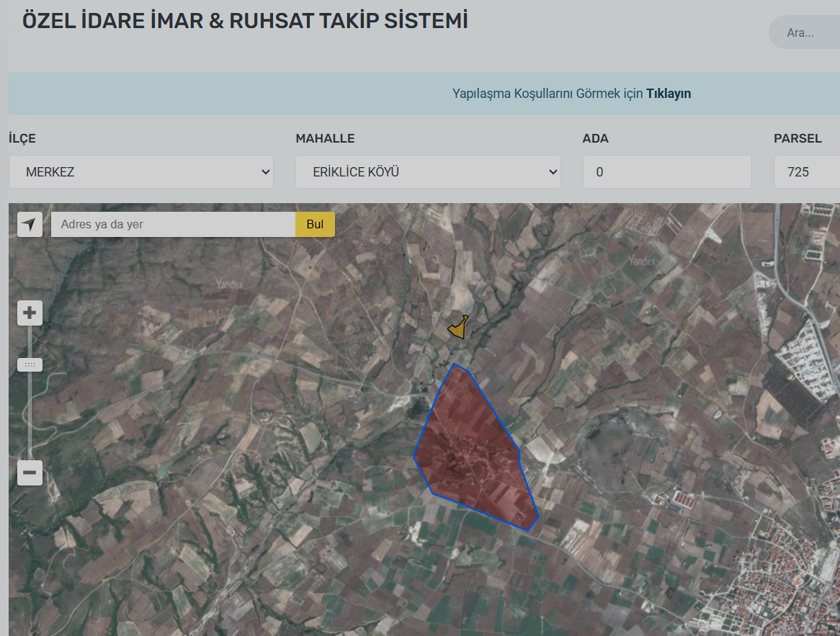The height and width of the screenshot is (636, 840).
Task: Click the Tıklayın link in banner
Action: (668, 94)
